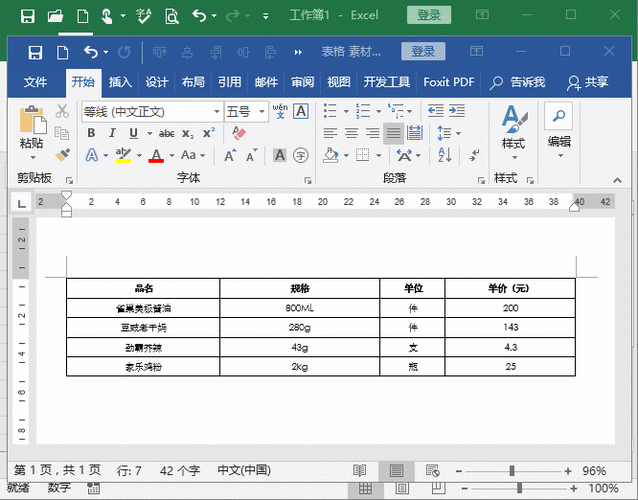Click the Format Painter brush icon

coord(62,155)
